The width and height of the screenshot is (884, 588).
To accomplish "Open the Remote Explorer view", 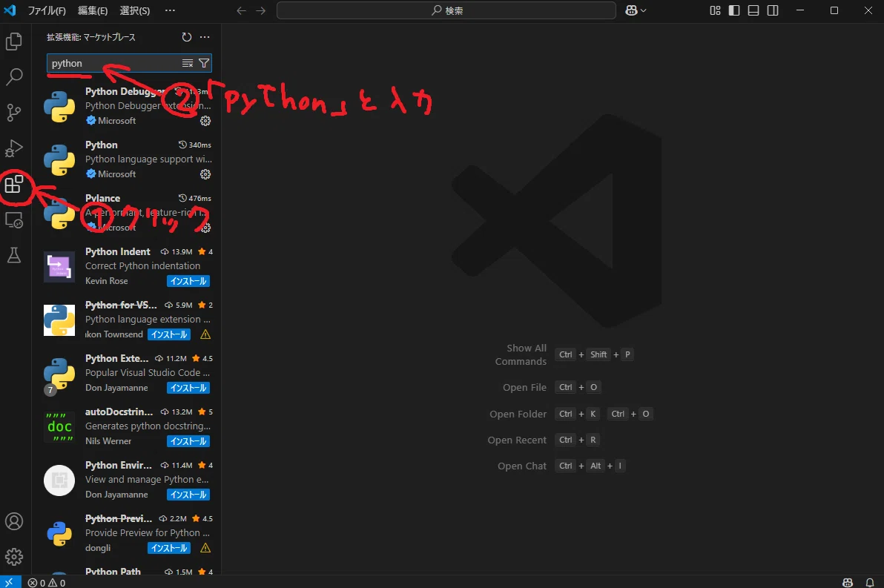I will (14, 220).
